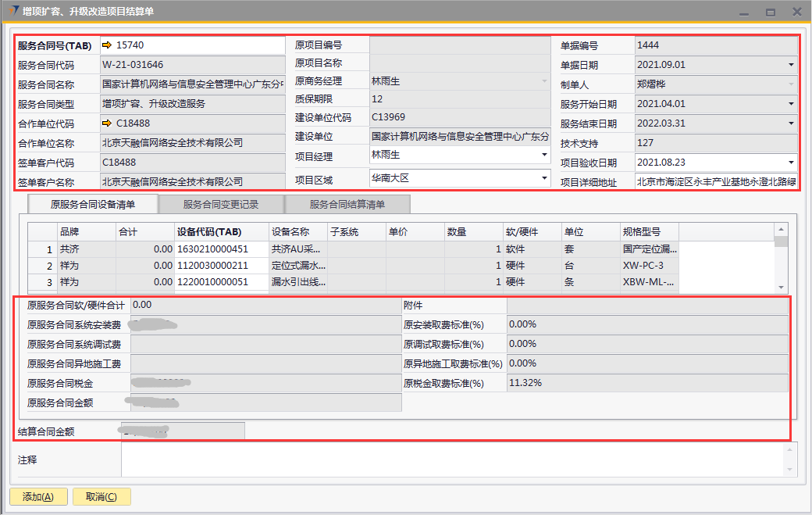Click the 设备代码(TAB) column header
812x515 pixels.
(209, 232)
